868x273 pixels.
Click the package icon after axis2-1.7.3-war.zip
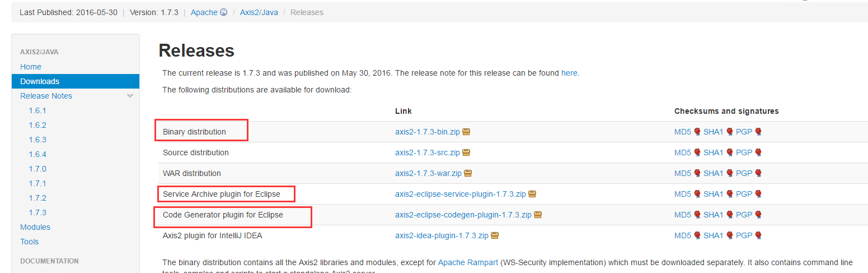pyautogui.click(x=468, y=173)
